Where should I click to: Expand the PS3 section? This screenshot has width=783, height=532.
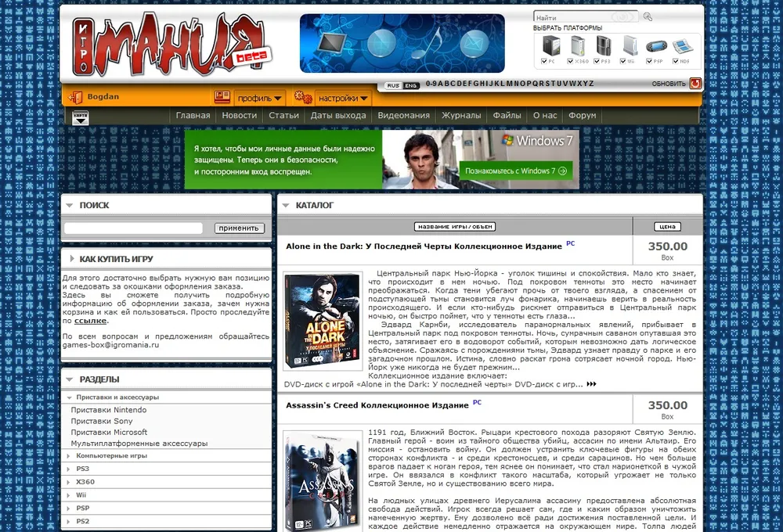[69, 469]
